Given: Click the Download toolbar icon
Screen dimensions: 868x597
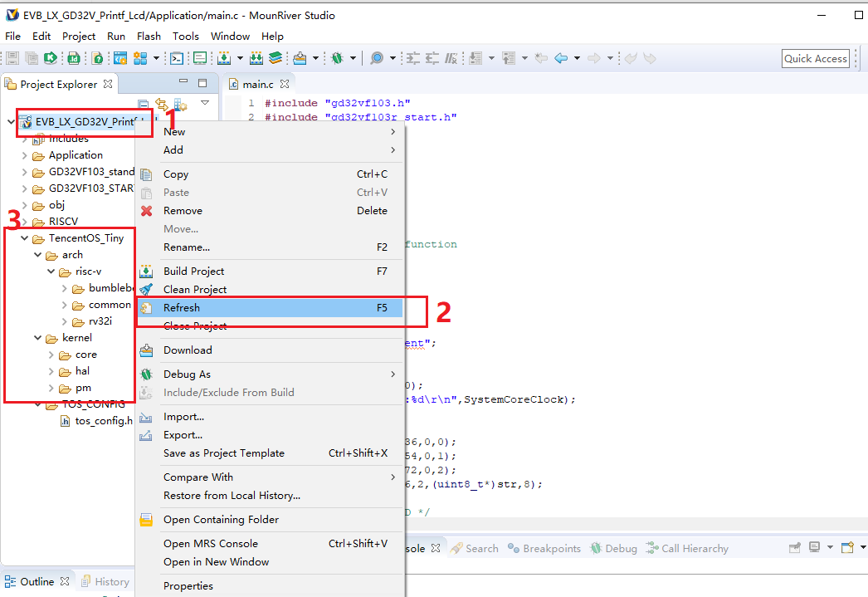Looking at the screenshot, I should click(300, 58).
